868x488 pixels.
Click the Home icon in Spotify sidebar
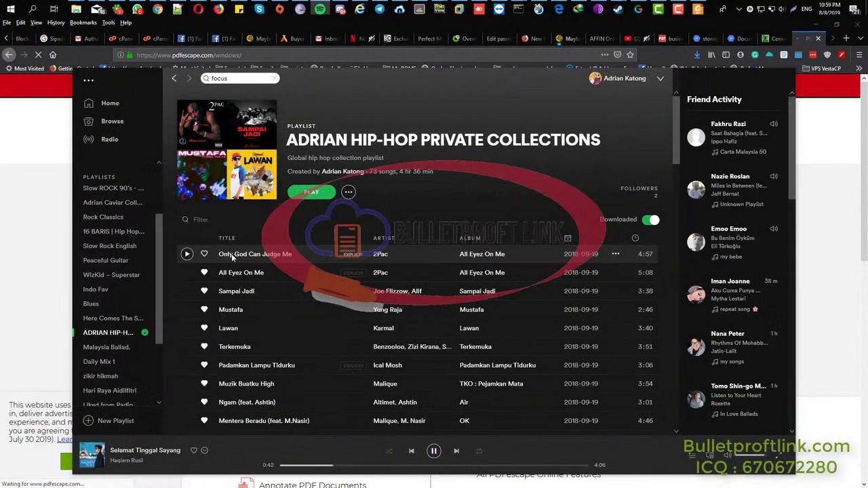pyautogui.click(x=88, y=103)
